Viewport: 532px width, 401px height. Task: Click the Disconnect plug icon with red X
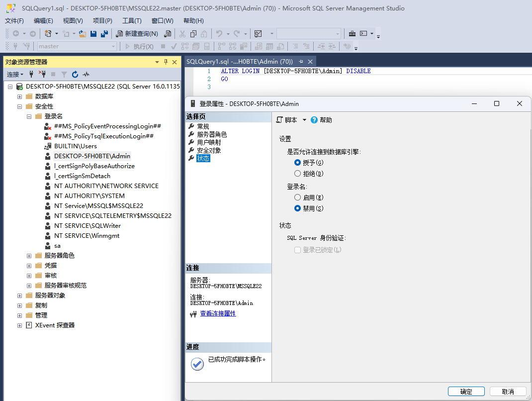click(42, 74)
